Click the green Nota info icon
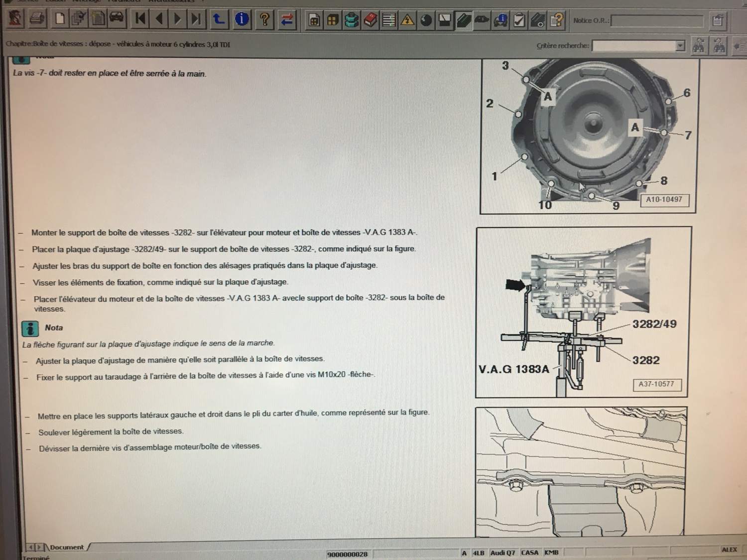The image size is (747, 560). tap(30, 328)
